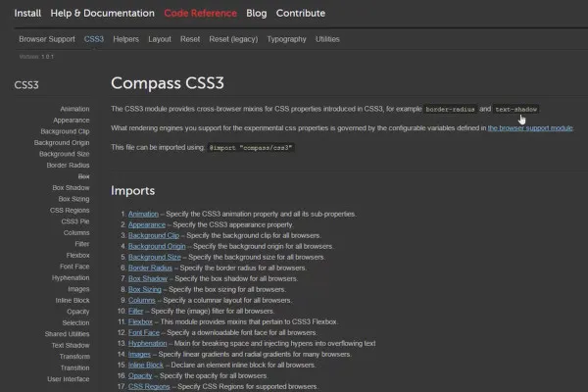The image size is (588, 392).
Task: Select the Code Reference tab
Action: 200,13
